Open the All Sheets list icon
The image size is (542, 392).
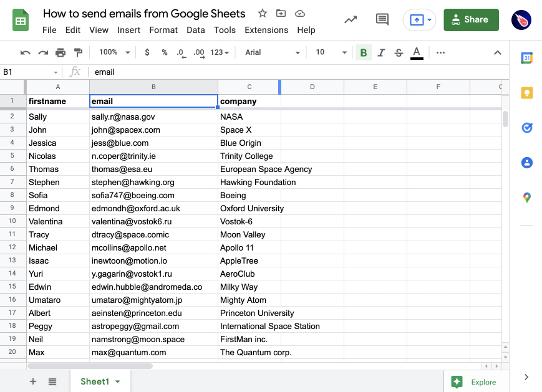(52, 381)
